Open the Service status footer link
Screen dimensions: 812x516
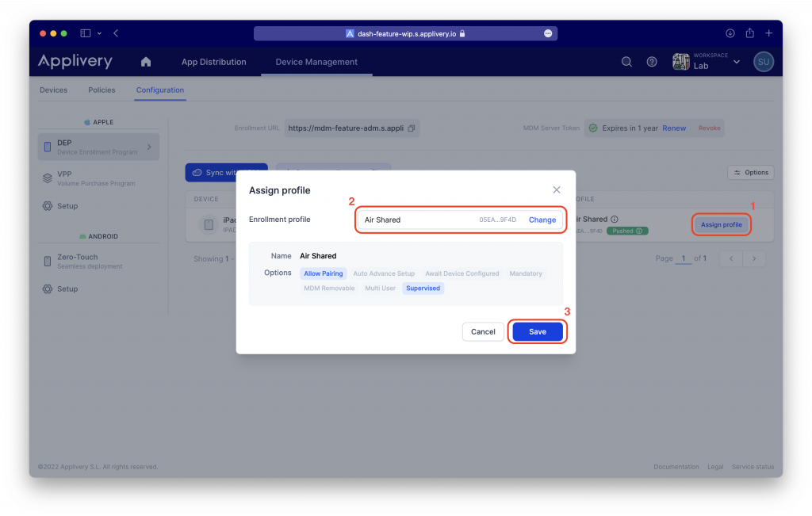point(753,467)
